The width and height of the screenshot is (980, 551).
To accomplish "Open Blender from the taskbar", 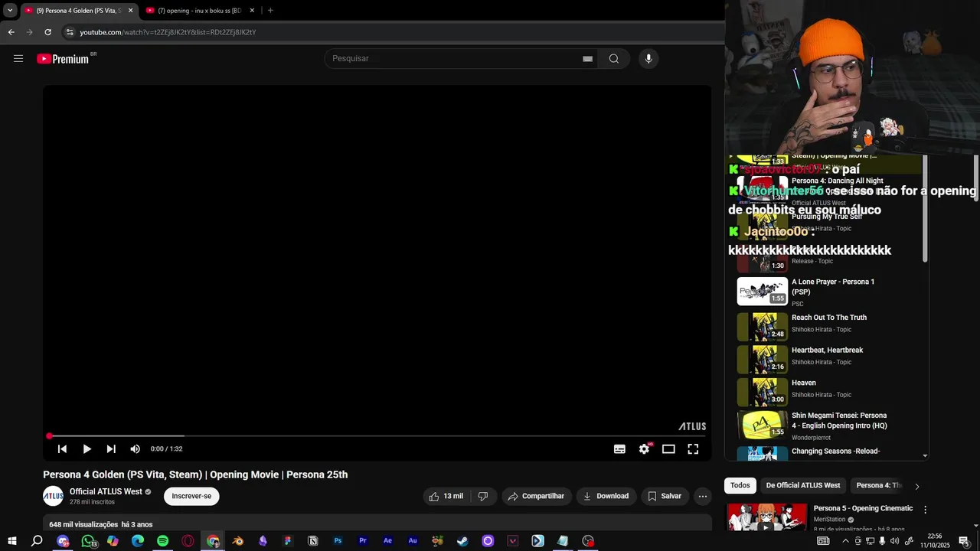I will click(237, 541).
